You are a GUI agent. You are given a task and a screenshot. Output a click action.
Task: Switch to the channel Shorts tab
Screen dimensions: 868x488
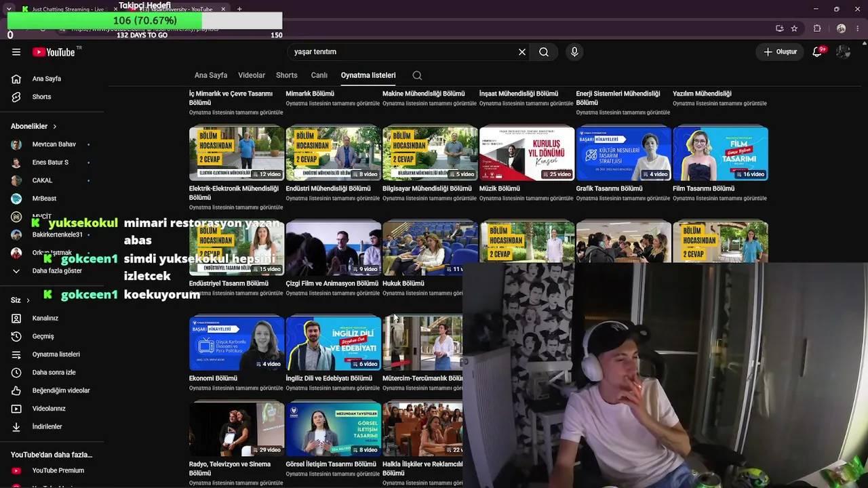pyautogui.click(x=287, y=75)
